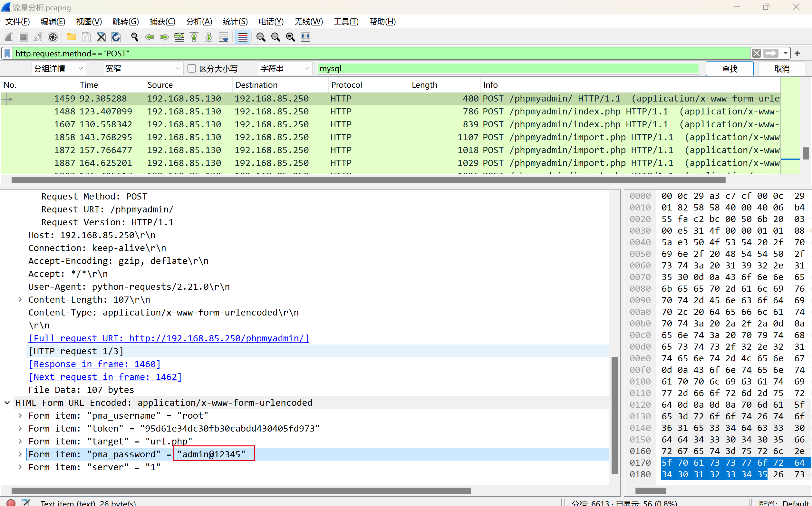Open a capture file via folder icon
Screen dimensions: 812x506
coord(71,37)
